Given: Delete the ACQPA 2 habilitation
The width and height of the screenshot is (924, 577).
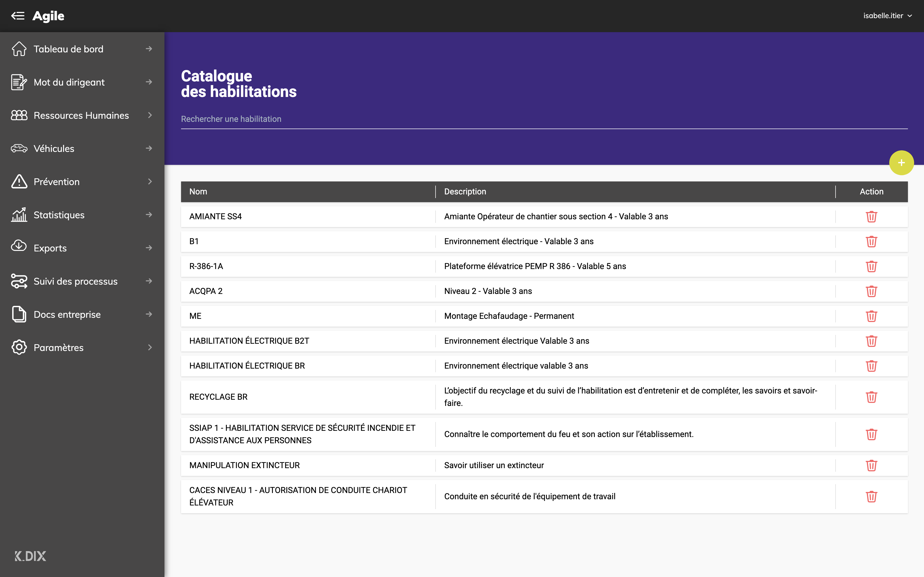Looking at the screenshot, I should (x=871, y=291).
